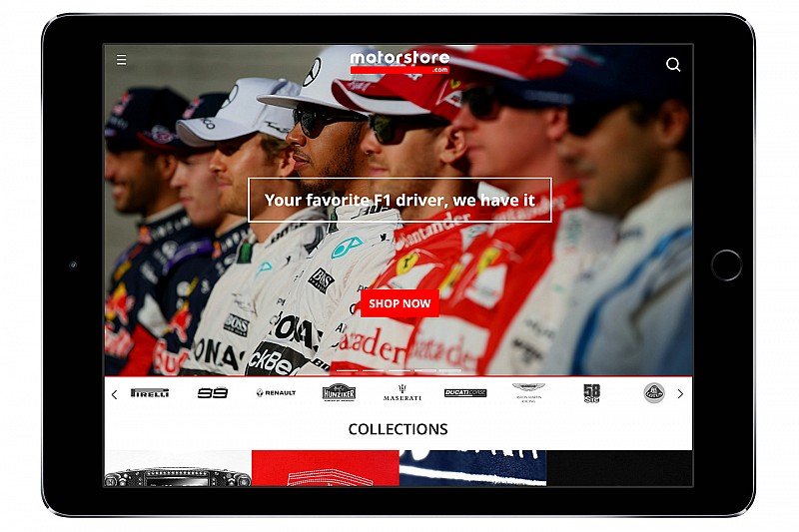Select the Maserati trident logo
This screenshot has height=532, width=799.
point(402,393)
